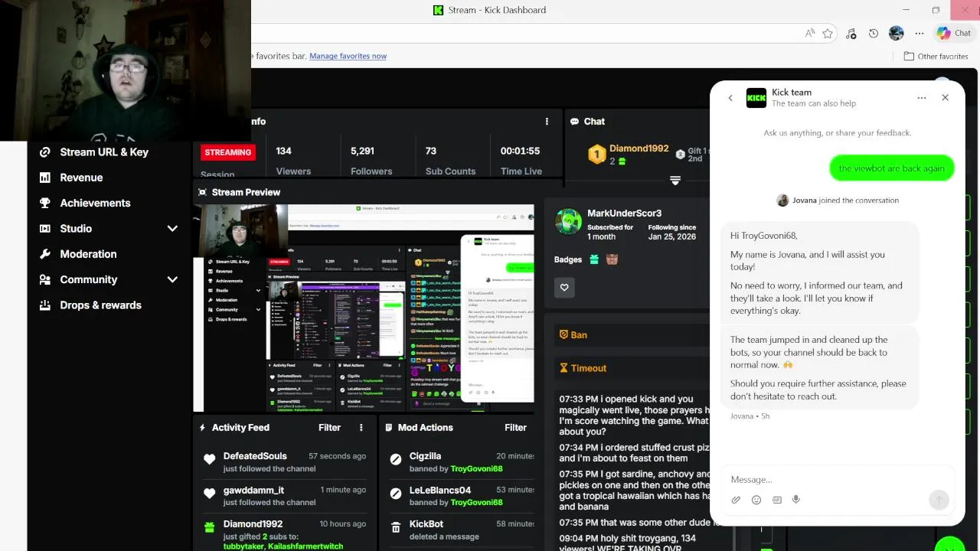Click Diamond1992 username in chat
Viewport: 980px width, 551px height.
click(639, 148)
